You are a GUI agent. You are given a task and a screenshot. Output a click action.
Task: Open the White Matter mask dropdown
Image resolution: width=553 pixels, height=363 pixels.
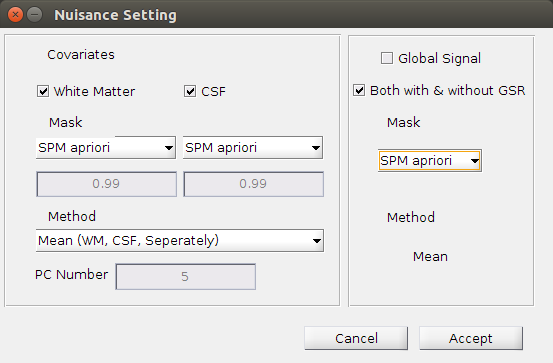(x=106, y=147)
